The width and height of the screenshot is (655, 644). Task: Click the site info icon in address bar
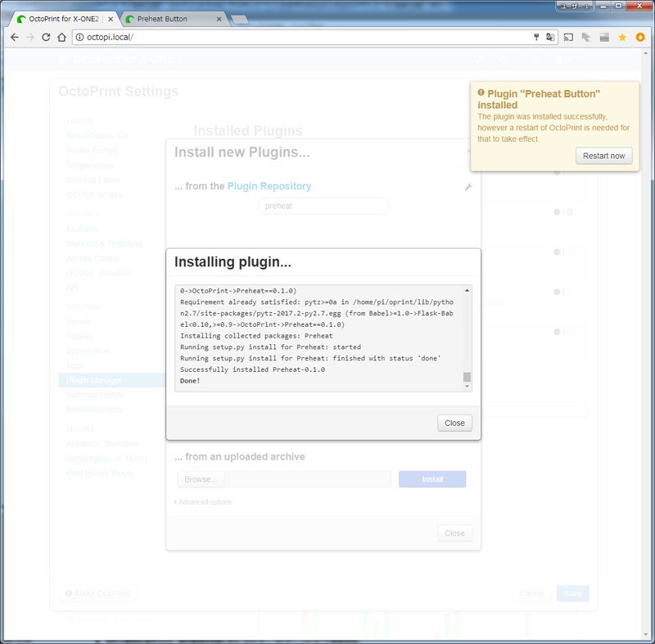[x=79, y=37]
